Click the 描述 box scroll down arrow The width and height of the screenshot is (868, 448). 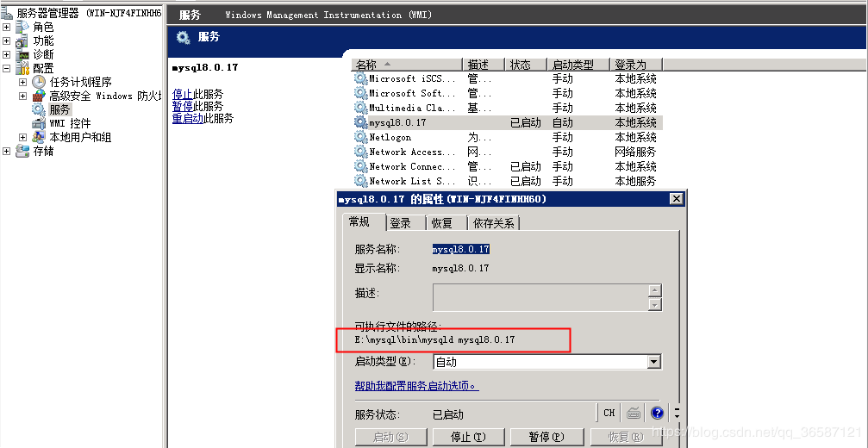coord(655,304)
